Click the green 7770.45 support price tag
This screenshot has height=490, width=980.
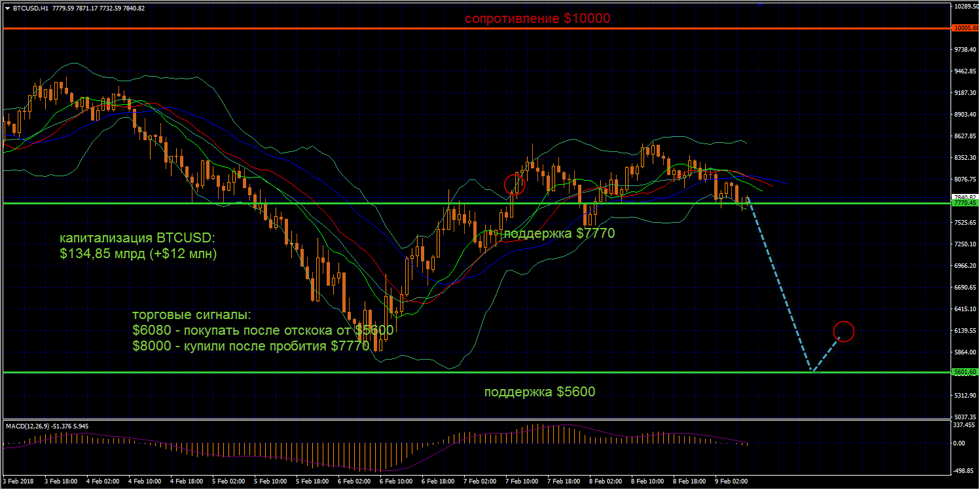pos(966,204)
